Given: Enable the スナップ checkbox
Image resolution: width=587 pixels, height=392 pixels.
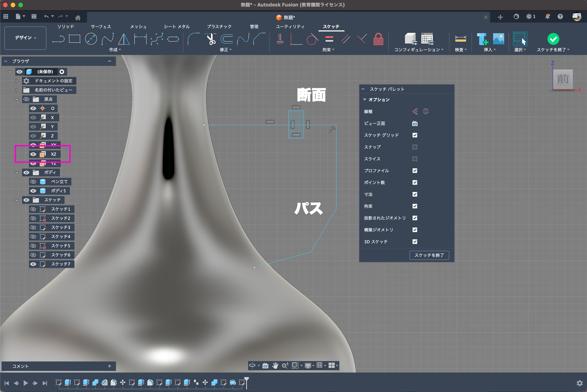Looking at the screenshot, I should pos(415,147).
